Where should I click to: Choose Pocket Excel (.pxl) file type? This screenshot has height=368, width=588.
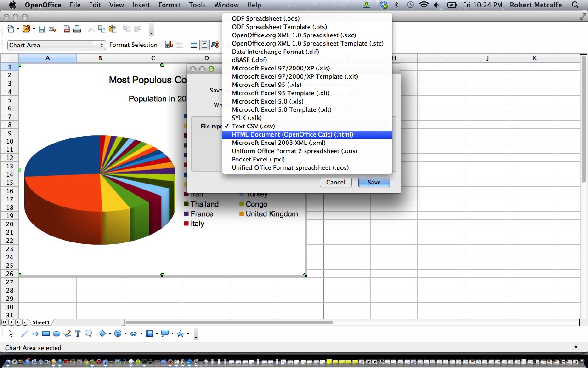tap(307, 159)
